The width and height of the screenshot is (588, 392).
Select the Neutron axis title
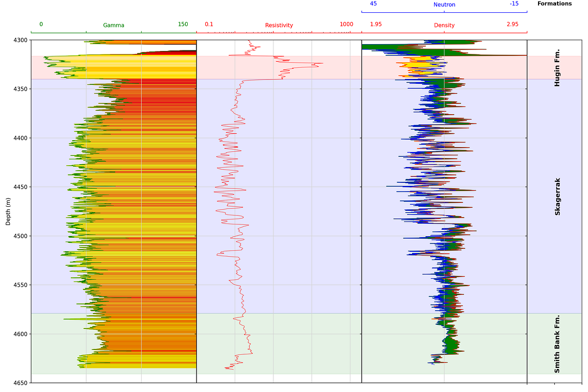point(443,4)
